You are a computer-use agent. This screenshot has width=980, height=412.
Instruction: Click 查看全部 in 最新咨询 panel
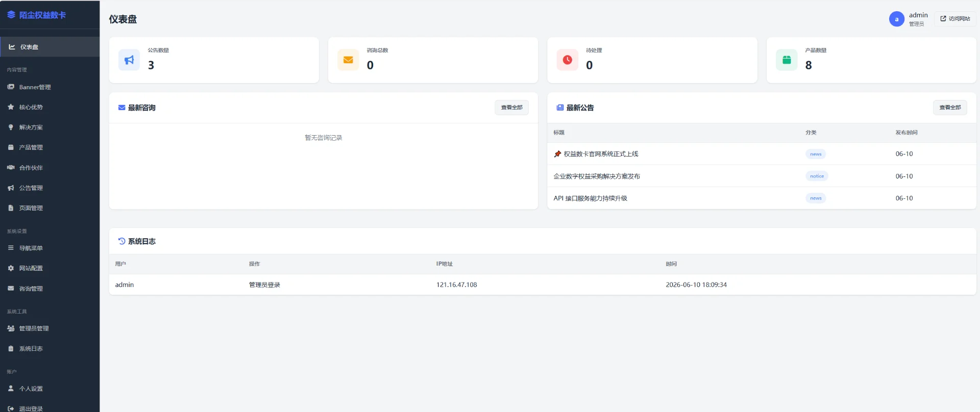(511, 108)
